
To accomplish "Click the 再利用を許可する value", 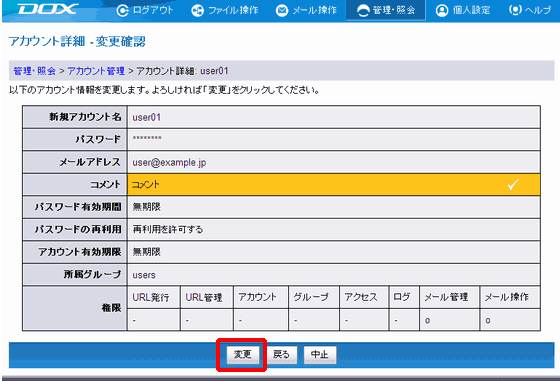I will [168, 229].
